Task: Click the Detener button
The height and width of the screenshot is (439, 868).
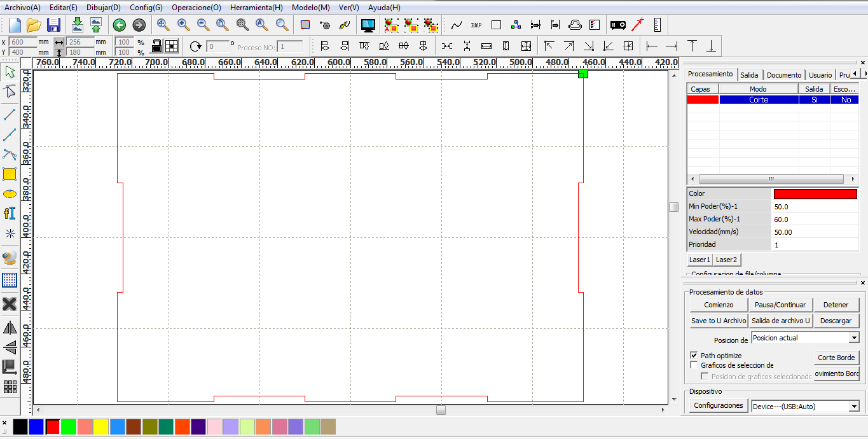Action: pyautogui.click(x=836, y=305)
